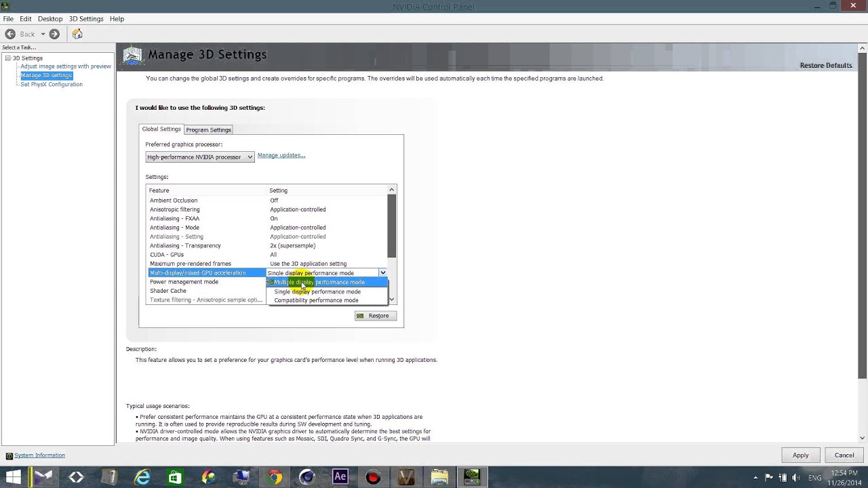Open the Windows Start button
The height and width of the screenshot is (488, 868).
13,477
